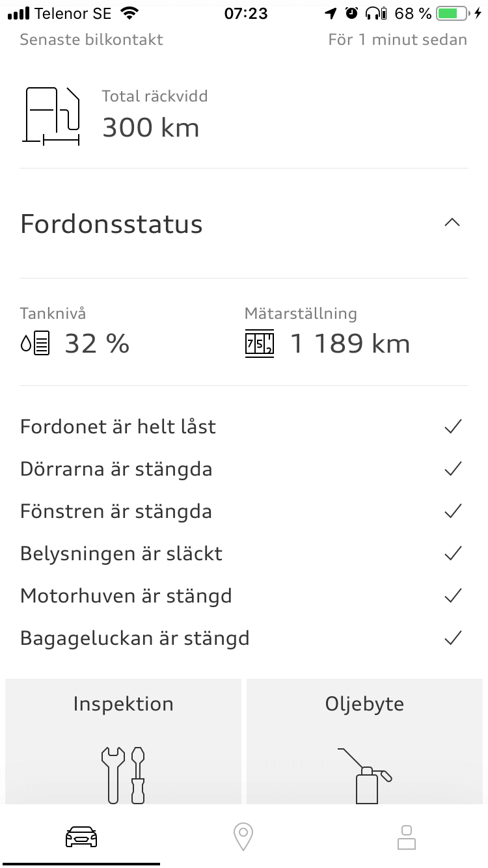The width and height of the screenshot is (488, 868).
Task: Tap the Senaste bilkontakt timestamp text
Action: 398,40
